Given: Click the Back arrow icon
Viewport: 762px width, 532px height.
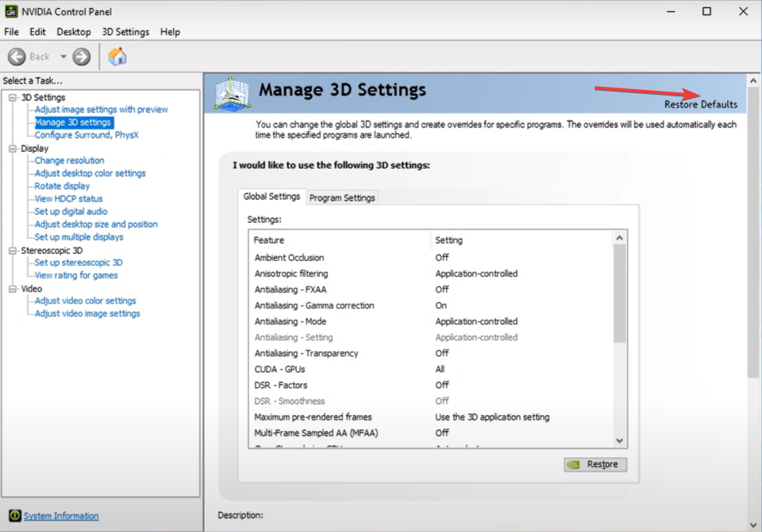Looking at the screenshot, I should coord(17,57).
